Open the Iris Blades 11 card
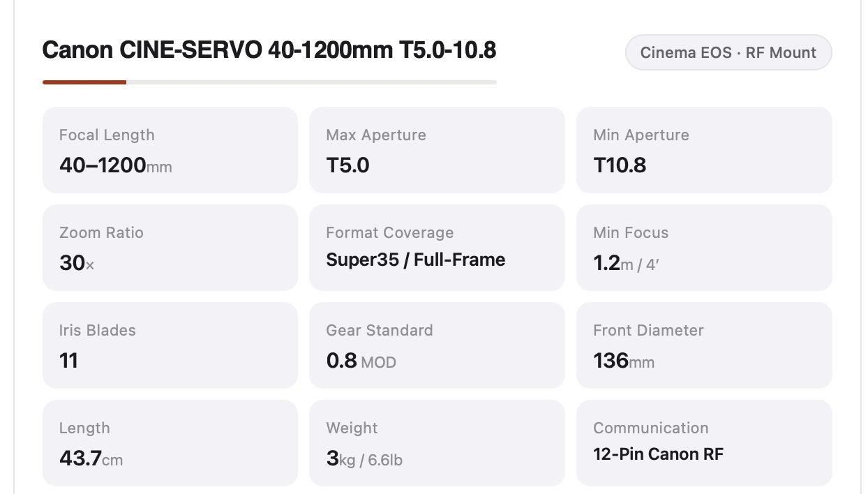Screen dimensions: 868x494 coord(170,345)
